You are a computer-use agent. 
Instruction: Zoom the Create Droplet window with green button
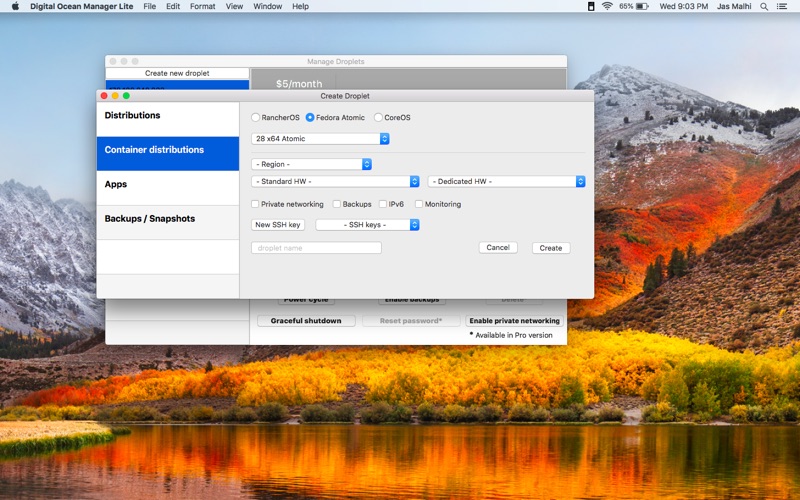pos(127,96)
